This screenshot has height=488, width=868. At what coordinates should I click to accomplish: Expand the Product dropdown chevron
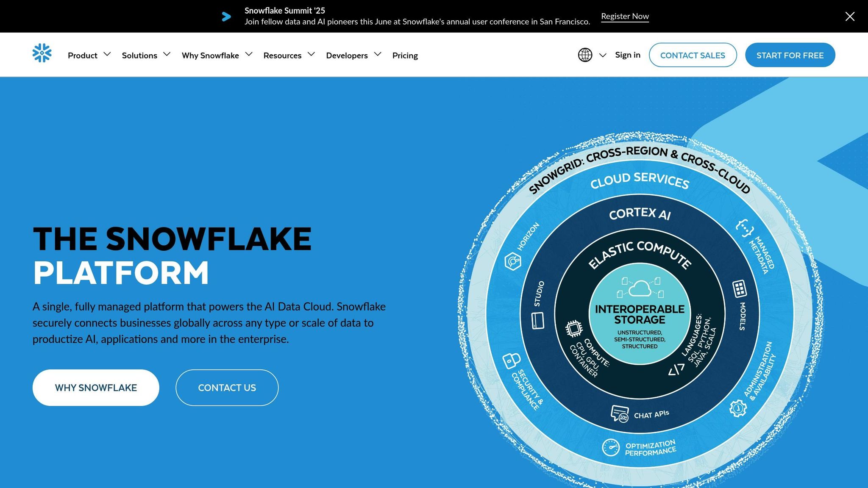click(x=107, y=54)
